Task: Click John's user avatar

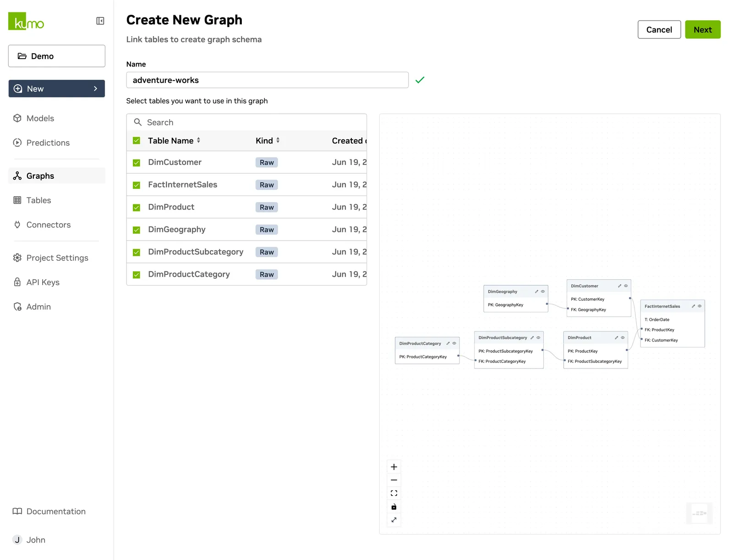Action: [17, 540]
